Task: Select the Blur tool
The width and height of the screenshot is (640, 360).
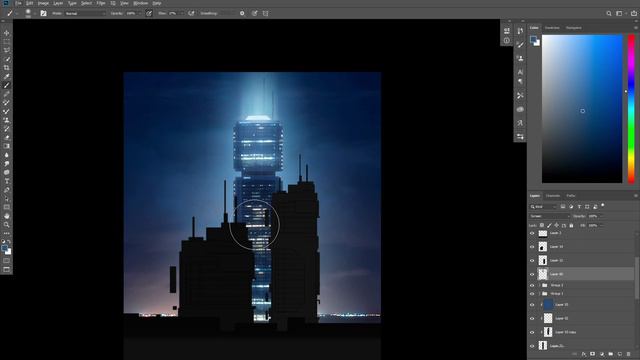Action: [7, 155]
